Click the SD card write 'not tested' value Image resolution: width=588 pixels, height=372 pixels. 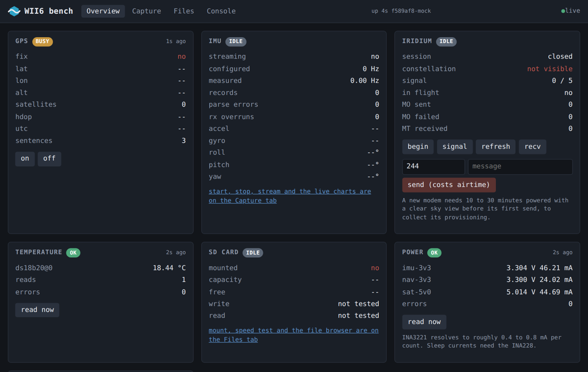coord(359,304)
